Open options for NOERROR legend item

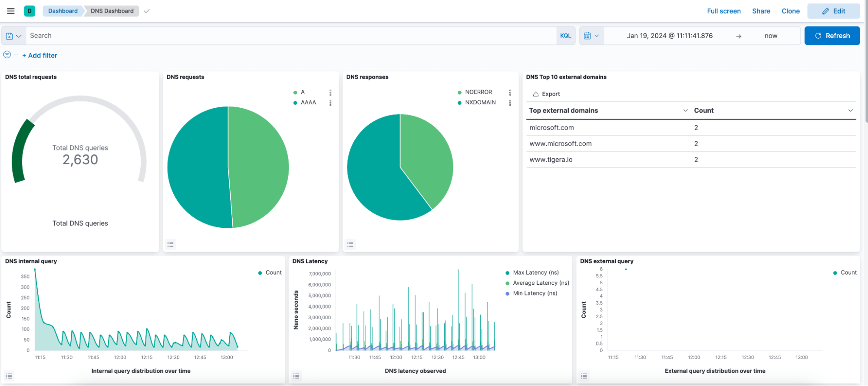(x=510, y=92)
